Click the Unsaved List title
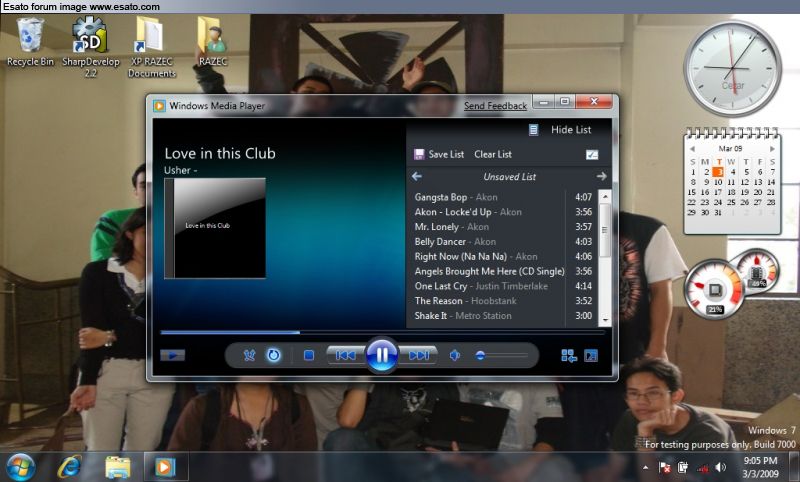800x482 pixels. (x=509, y=176)
